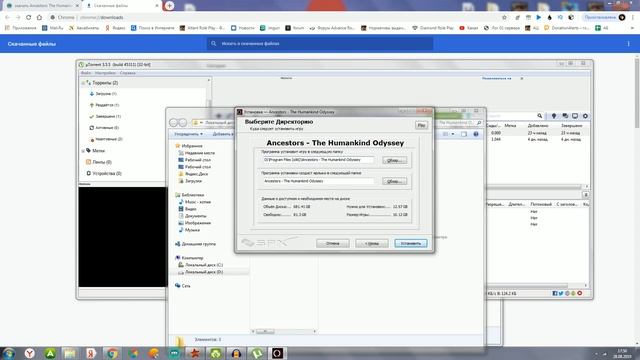
Task: Open the Explorer view options dropdown arrow
Action: [453, 134]
